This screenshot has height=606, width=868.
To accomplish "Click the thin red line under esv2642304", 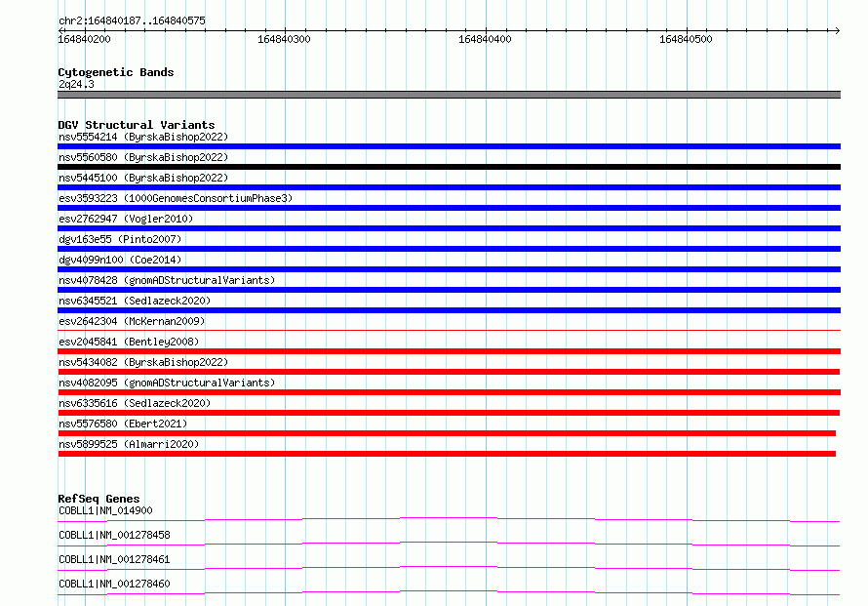I will 449,330.
